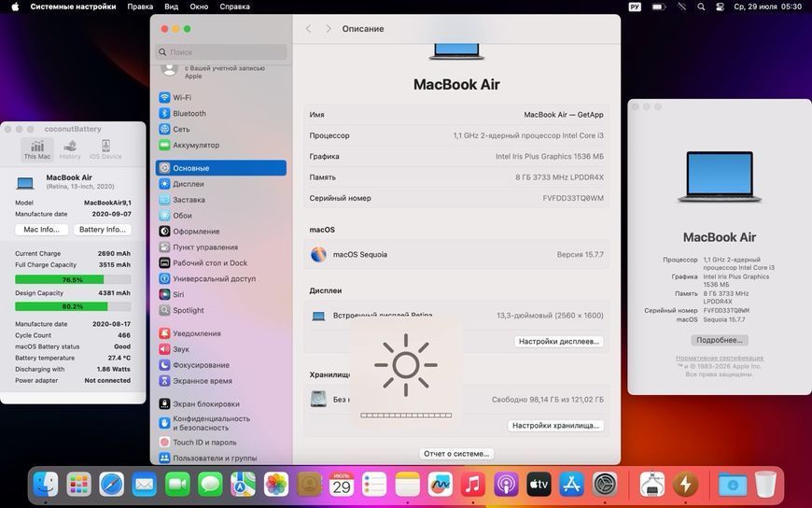Screen dimensions: 812x508
Task: Open Finder from the Dock
Action: click(x=46, y=486)
